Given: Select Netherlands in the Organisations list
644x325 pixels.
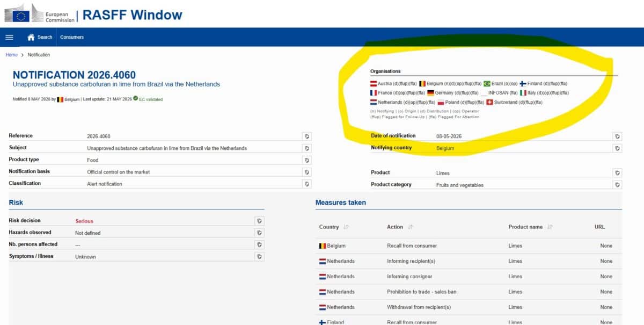Looking at the screenshot, I should pos(402,102).
